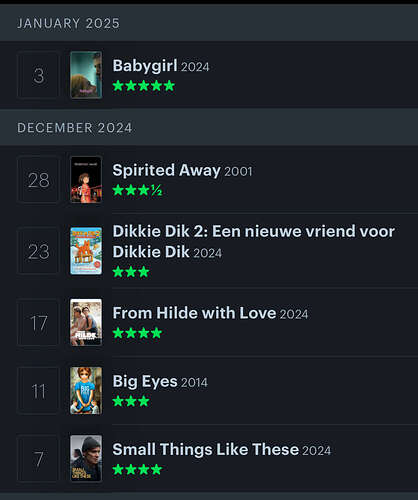Image resolution: width=418 pixels, height=500 pixels.
Task: Open the From Hilde with Love poster
Action: [x=86, y=322]
